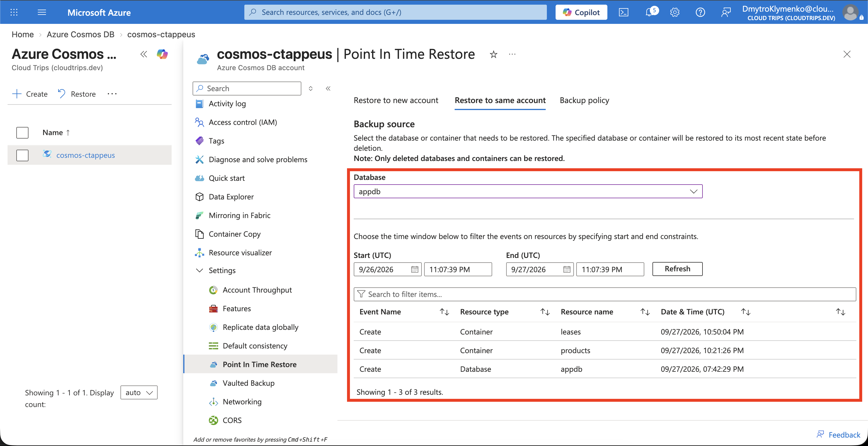The width and height of the screenshot is (868, 446).
Task: Sort by Resource type column arrows
Action: click(545, 312)
